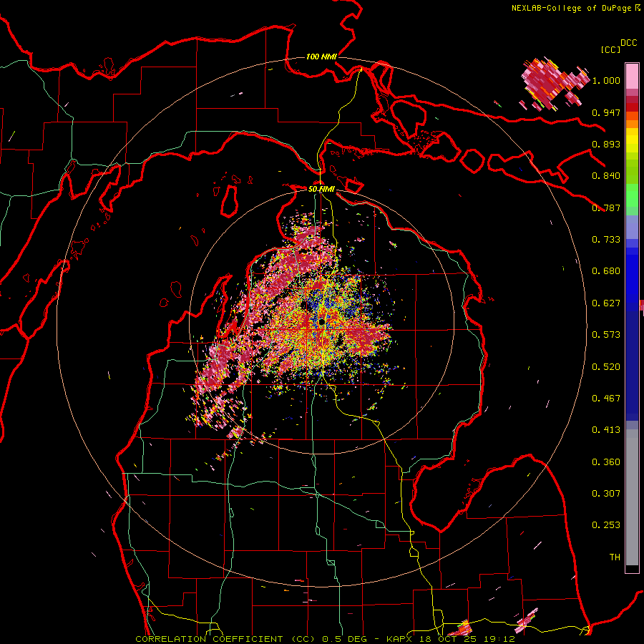The height and width of the screenshot is (644, 644).
Task: Click the 50 NMI range ring label
Action: click(x=321, y=189)
